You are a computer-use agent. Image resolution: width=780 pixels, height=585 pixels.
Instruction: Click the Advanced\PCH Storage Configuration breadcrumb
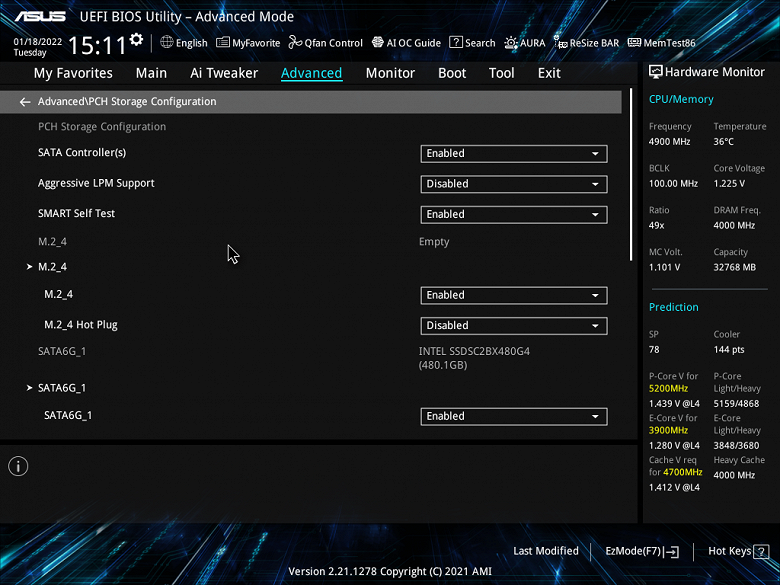(127, 101)
